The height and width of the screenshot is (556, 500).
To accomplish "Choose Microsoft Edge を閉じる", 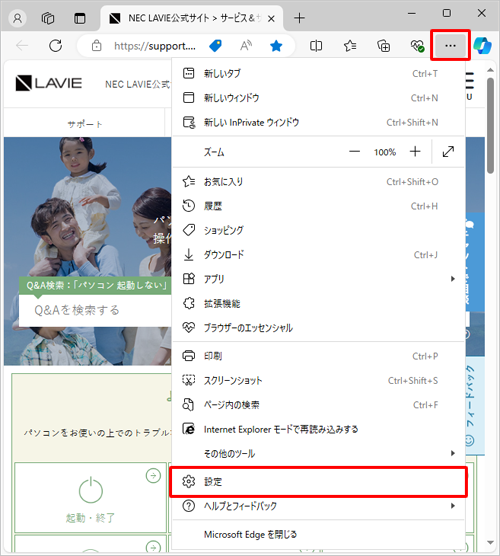I will coord(318,534).
